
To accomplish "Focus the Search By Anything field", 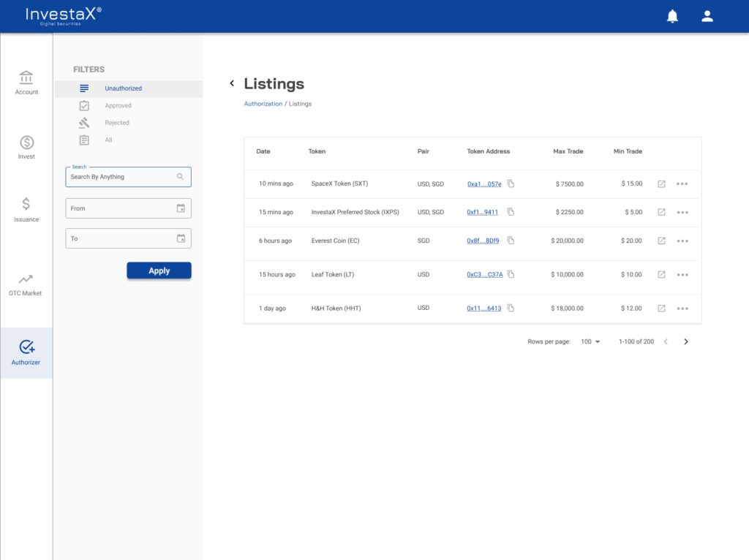I will [x=121, y=177].
